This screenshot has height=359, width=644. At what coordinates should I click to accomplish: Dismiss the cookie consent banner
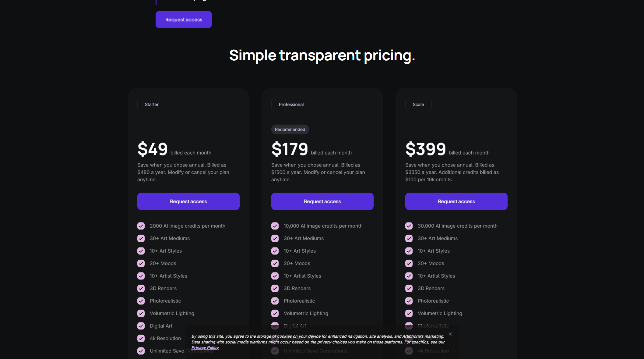[x=450, y=334]
